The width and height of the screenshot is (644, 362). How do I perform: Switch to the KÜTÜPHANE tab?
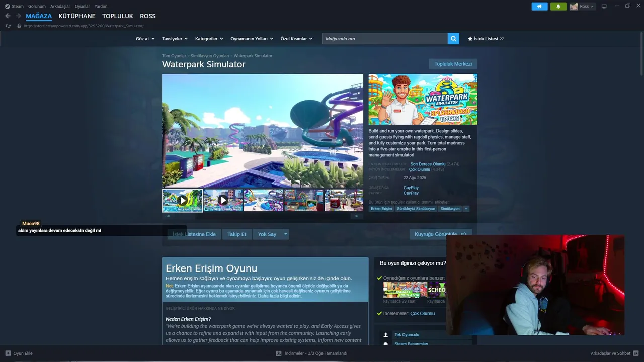[x=77, y=16]
